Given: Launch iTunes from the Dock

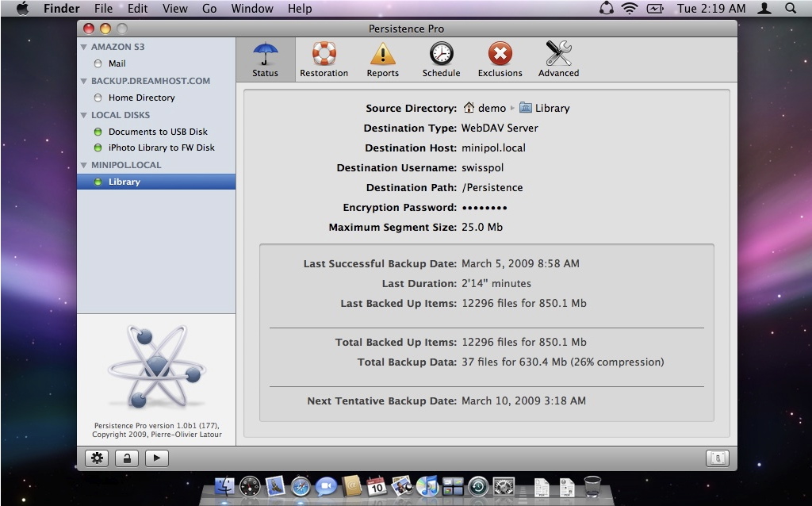Looking at the screenshot, I should (427, 486).
